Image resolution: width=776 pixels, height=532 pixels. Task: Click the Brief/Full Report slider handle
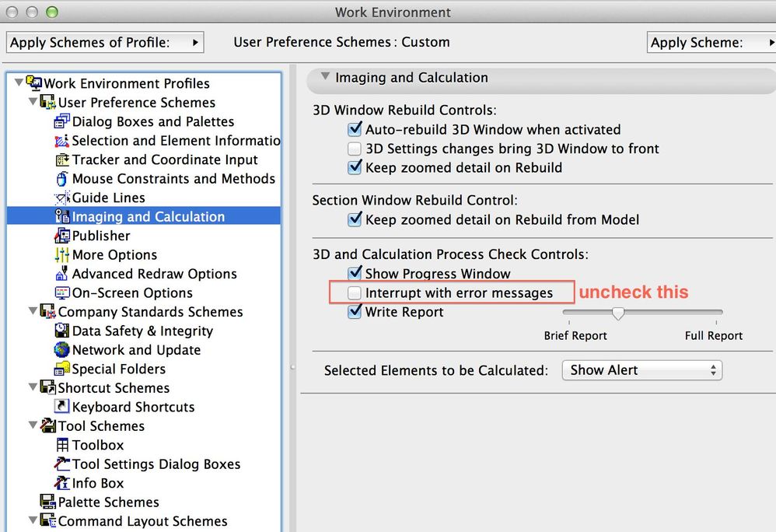[618, 313]
